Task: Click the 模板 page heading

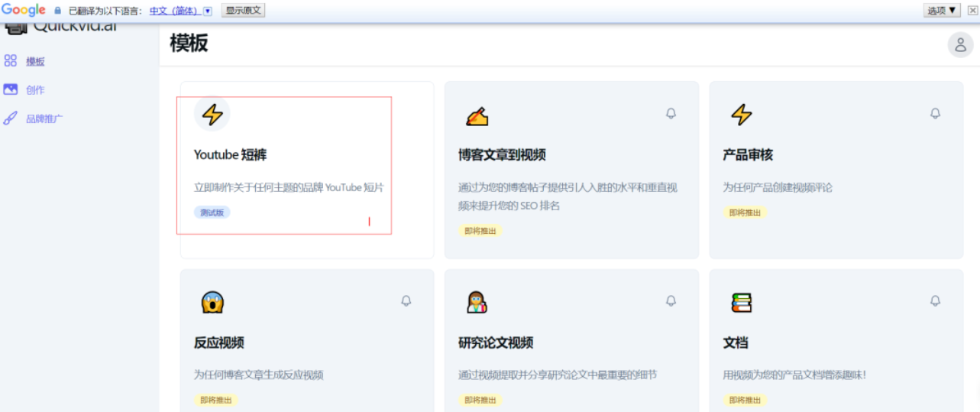Action: (x=189, y=44)
